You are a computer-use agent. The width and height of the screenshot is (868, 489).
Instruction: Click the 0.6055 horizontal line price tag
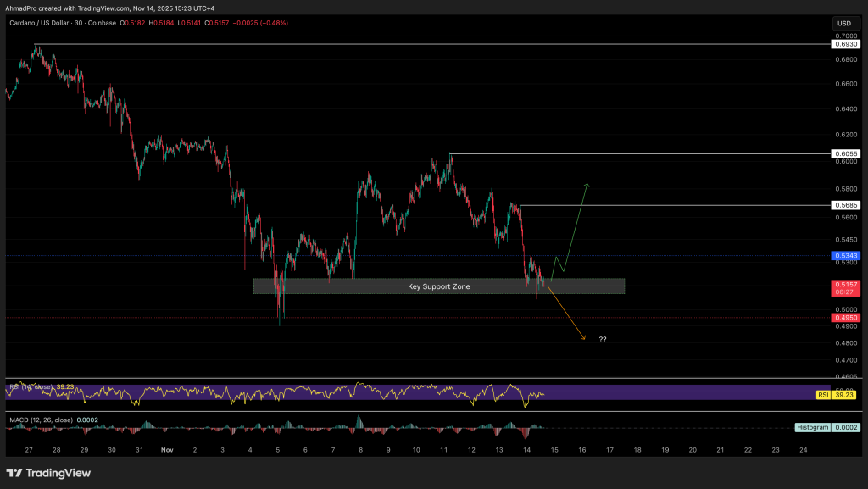pyautogui.click(x=846, y=154)
